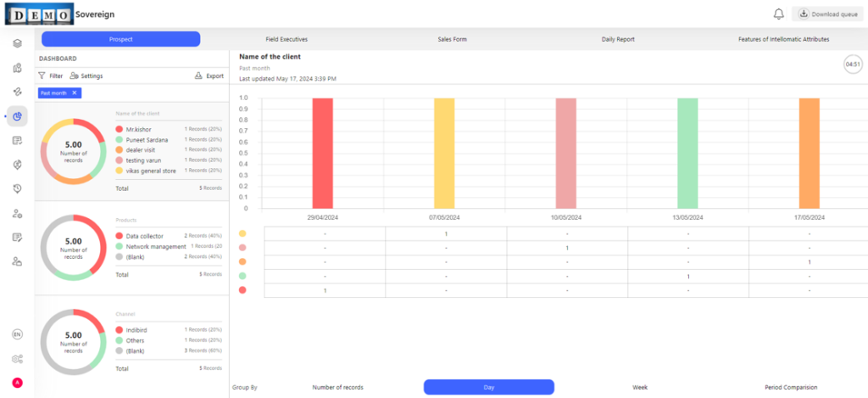This screenshot has width=868, height=398.
Task: Click the pink bar for 10/05/2024
Action: (x=565, y=154)
